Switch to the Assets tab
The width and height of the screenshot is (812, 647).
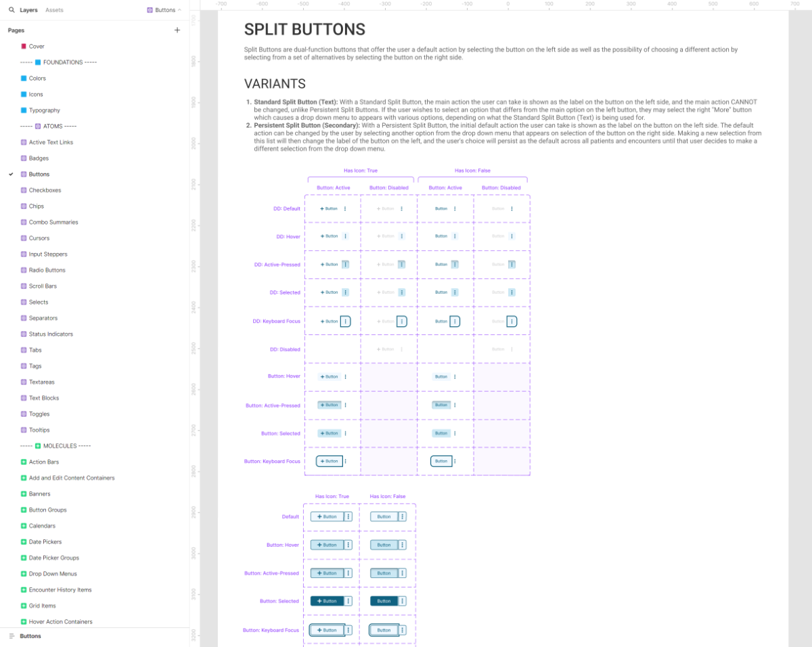(x=54, y=10)
